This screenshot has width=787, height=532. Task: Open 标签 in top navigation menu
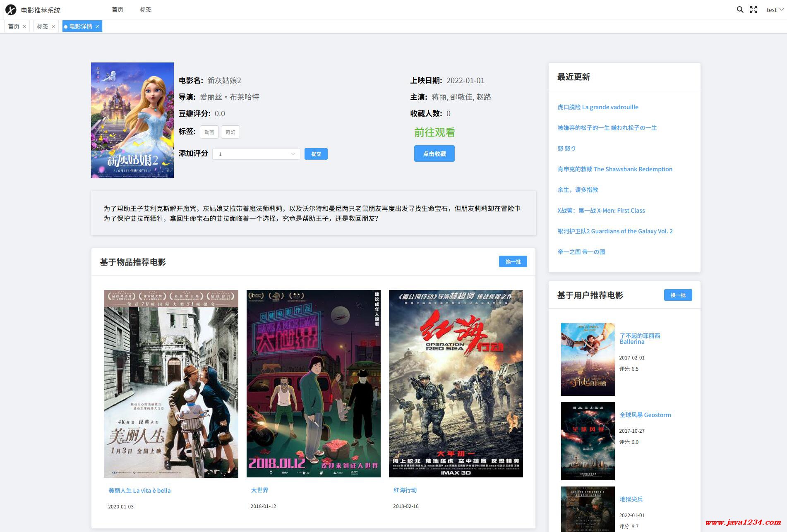point(145,10)
